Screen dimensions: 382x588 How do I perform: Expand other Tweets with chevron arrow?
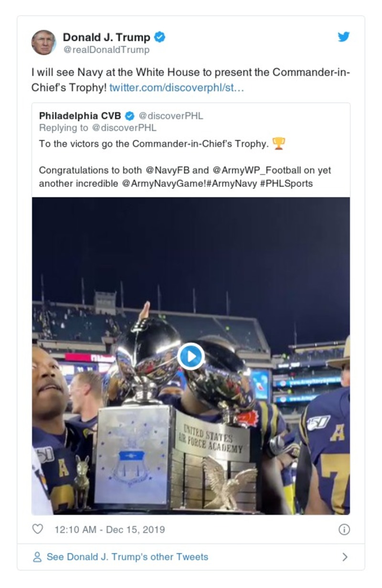[345, 557]
